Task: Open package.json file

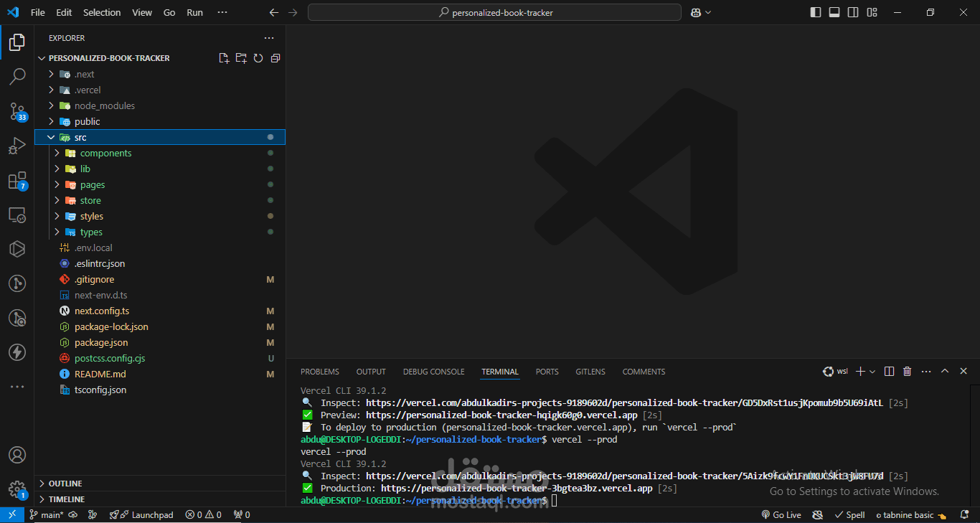Action: click(x=160, y=342)
